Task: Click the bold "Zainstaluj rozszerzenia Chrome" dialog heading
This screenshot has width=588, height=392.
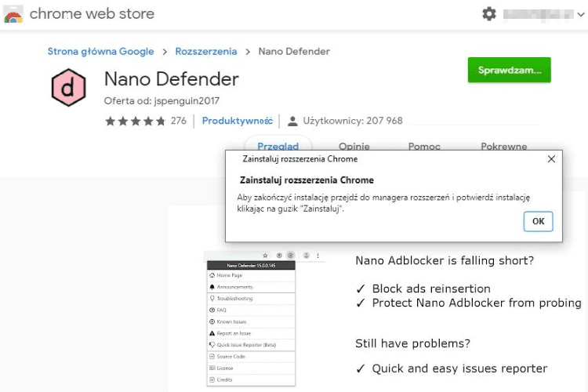Action: 307,180
